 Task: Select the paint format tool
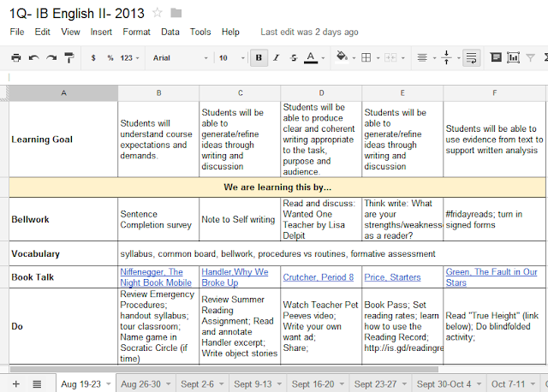click(69, 57)
